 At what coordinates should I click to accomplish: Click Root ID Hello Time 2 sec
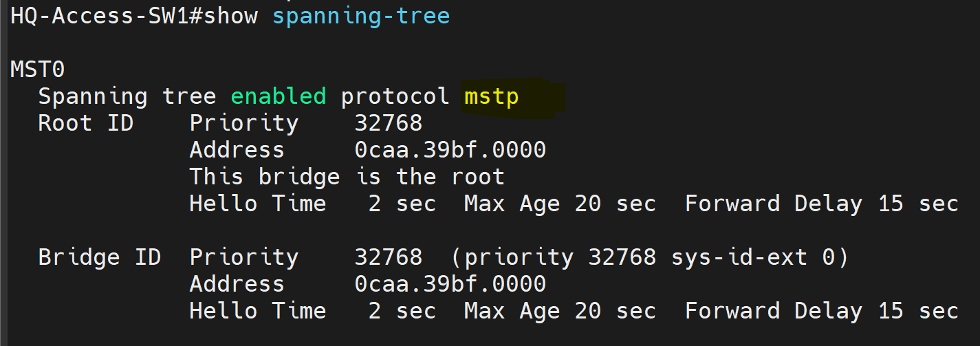pyautogui.click(x=313, y=204)
